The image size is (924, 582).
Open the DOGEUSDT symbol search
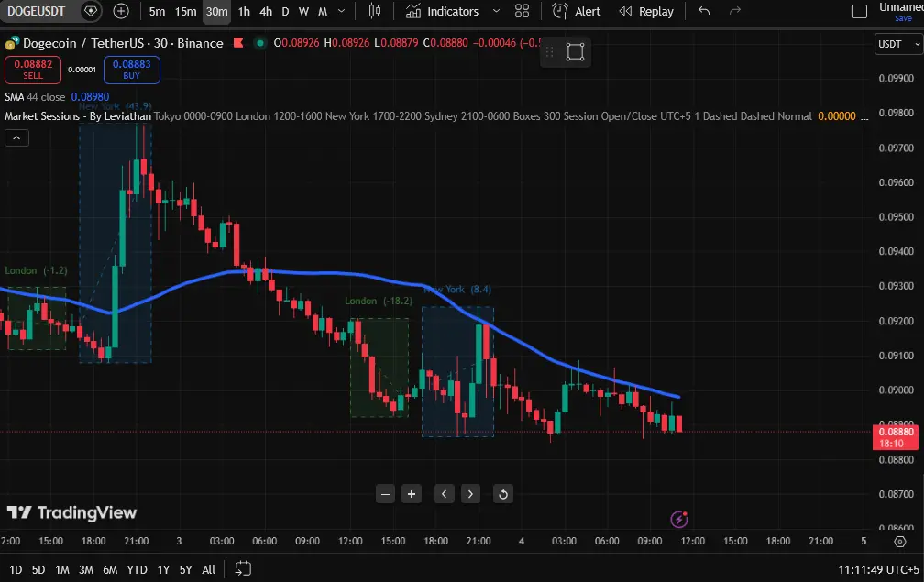37,11
